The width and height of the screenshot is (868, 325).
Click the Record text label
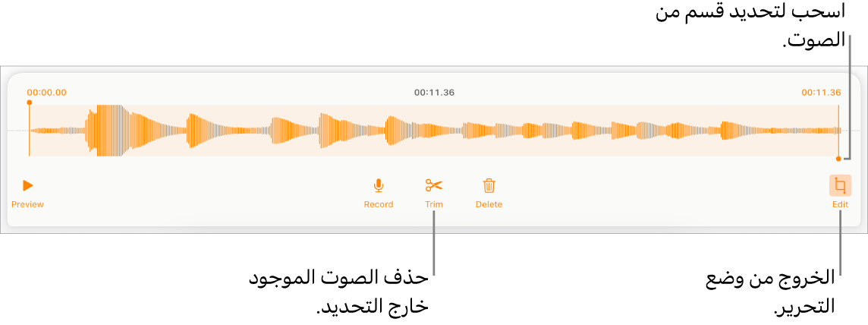tap(379, 204)
